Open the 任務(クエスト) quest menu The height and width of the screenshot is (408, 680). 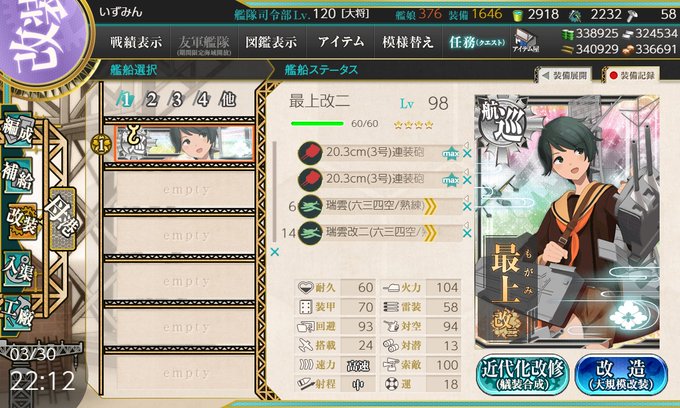[476, 42]
